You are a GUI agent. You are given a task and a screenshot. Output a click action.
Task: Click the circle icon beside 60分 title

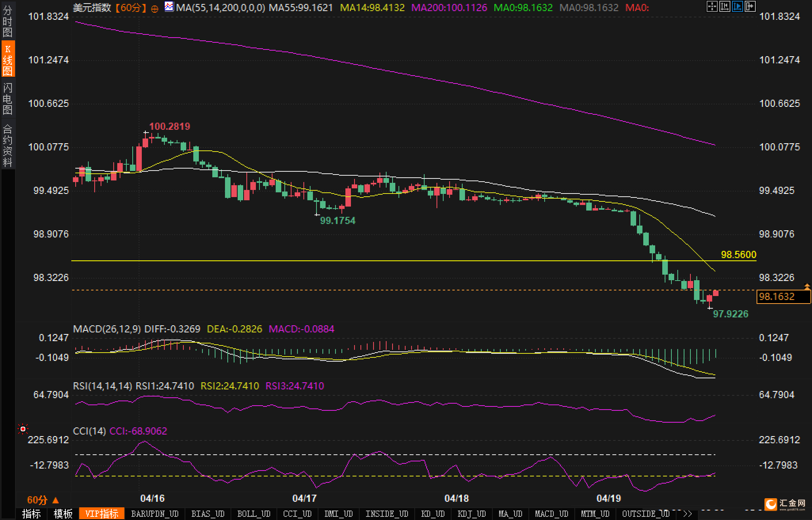click(155, 8)
